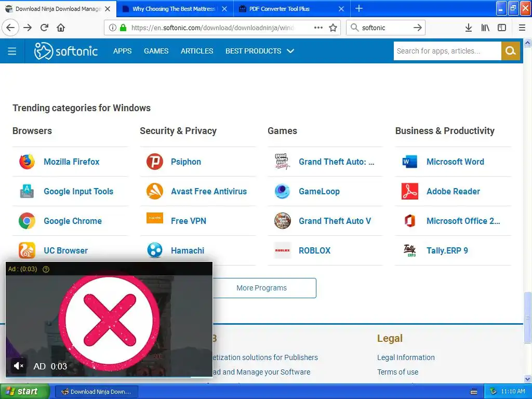Open the Terms of use link
Image resolution: width=532 pixels, height=399 pixels.
click(397, 372)
